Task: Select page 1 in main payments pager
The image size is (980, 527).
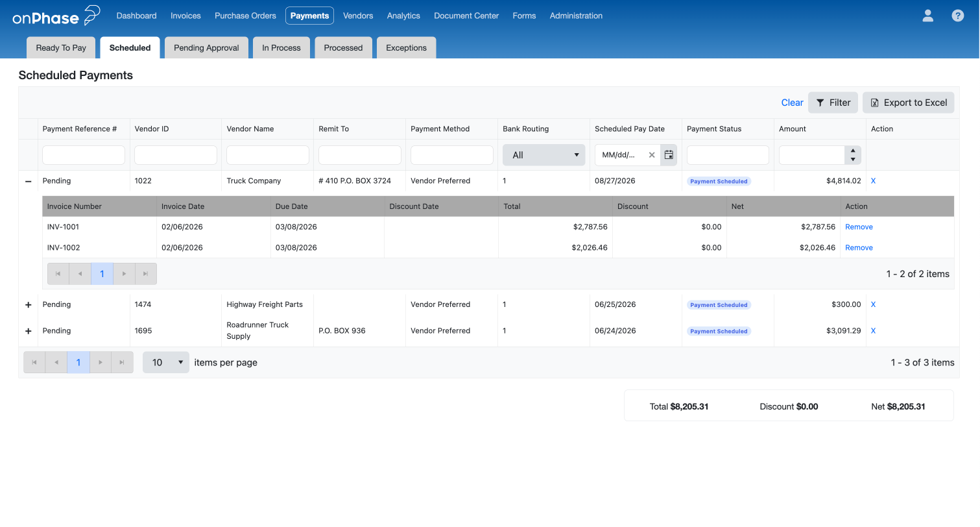Action: [x=78, y=362]
